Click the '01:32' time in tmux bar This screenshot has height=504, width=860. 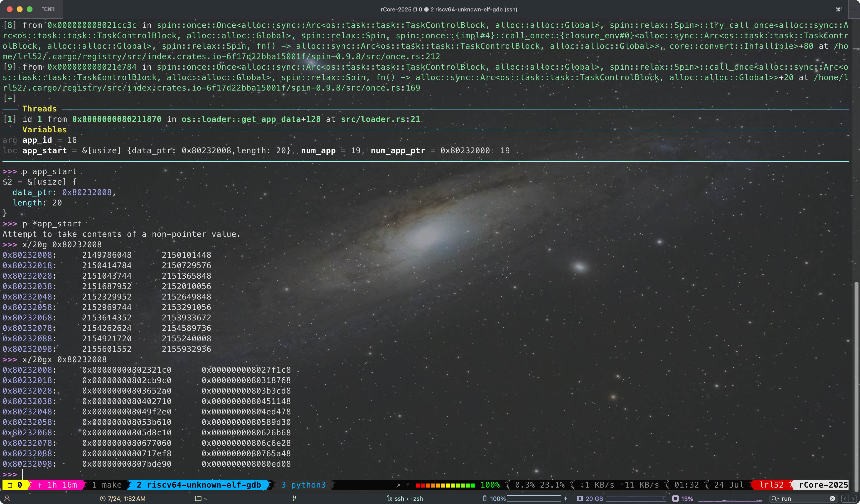coord(686,485)
